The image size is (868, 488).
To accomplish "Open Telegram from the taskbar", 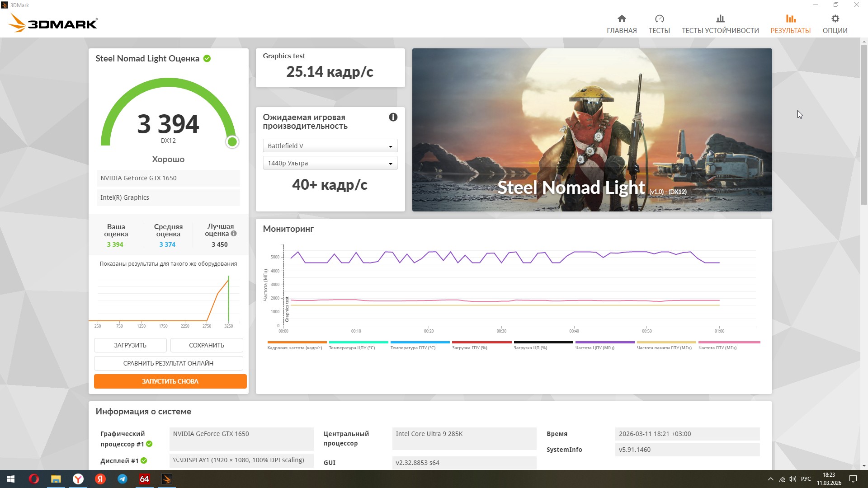I will pyautogui.click(x=123, y=479).
